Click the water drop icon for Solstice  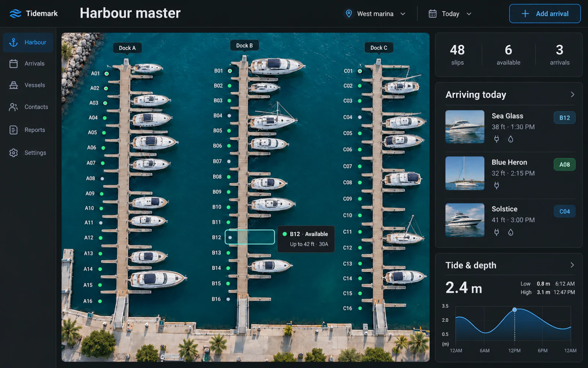coord(510,232)
